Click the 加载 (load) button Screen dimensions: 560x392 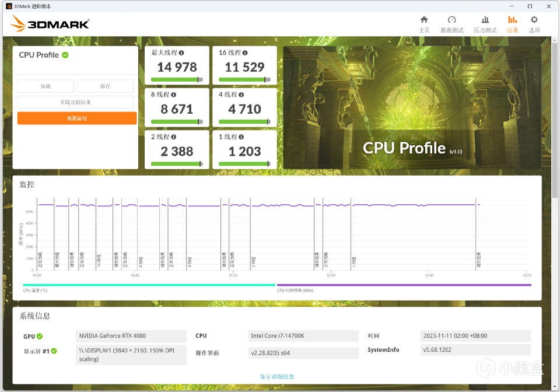click(45, 86)
